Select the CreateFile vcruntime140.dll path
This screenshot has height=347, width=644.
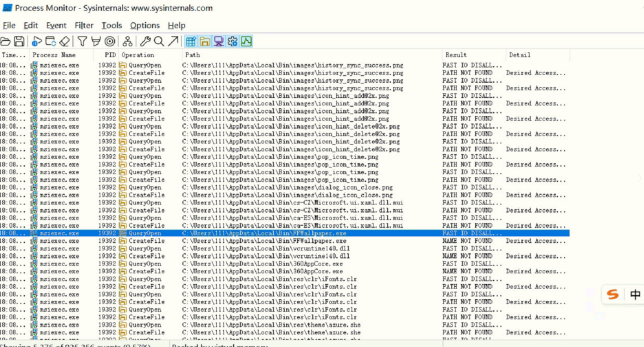click(266, 256)
